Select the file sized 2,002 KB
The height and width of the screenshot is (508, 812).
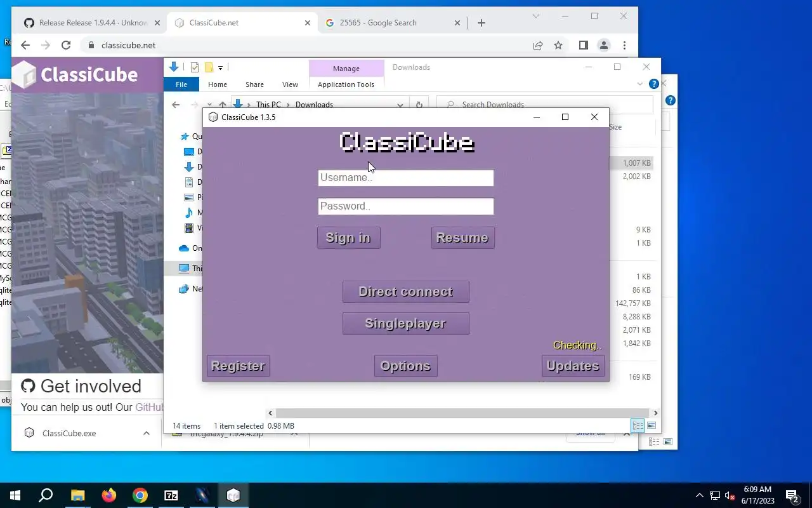(636, 177)
